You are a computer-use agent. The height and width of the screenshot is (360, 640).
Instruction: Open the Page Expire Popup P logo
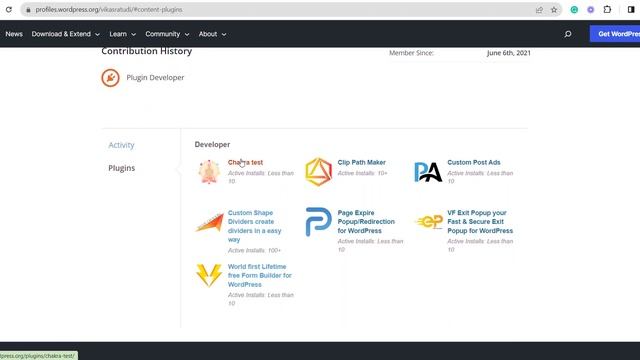[318, 222]
